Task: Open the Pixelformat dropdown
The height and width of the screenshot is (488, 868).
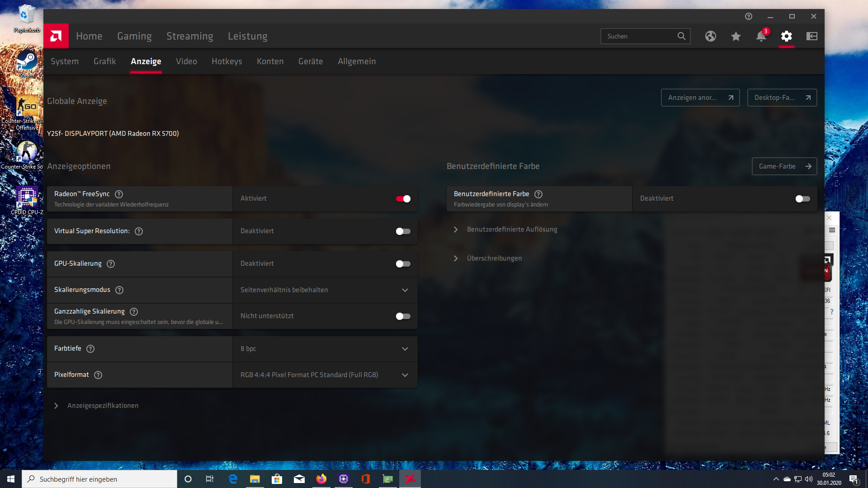Action: point(325,375)
